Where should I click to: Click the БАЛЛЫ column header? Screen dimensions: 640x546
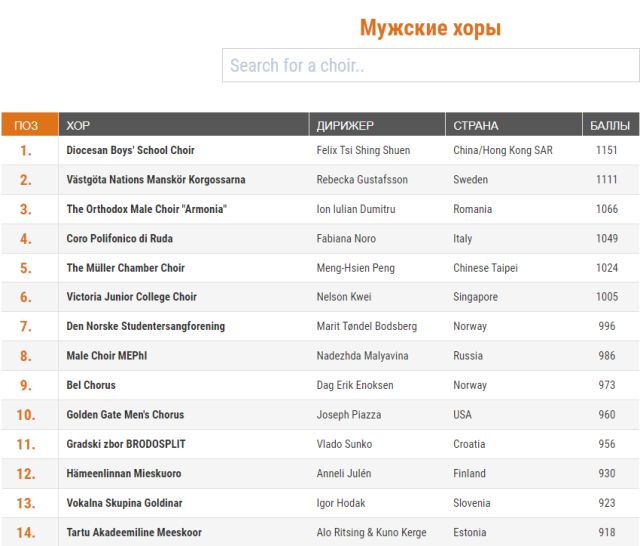(x=611, y=124)
